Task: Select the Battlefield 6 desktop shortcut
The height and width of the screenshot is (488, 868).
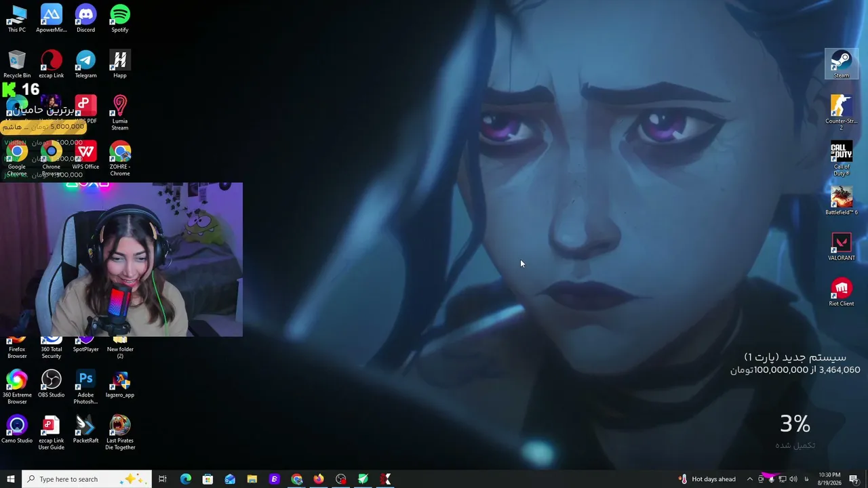Action: tap(842, 201)
